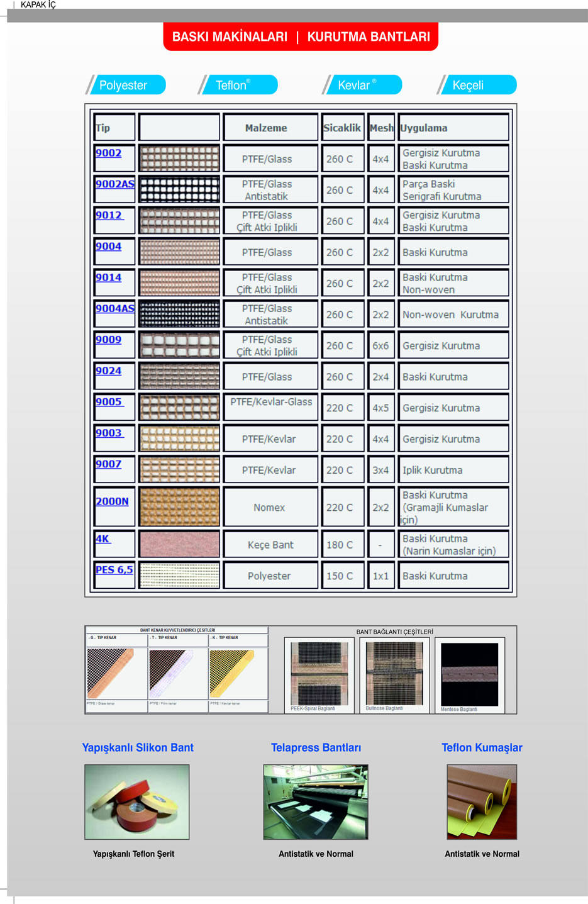This screenshot has width=588, height=904.
Task: View the 2000N Nomex mesh sample image
Action: (179, 507)
